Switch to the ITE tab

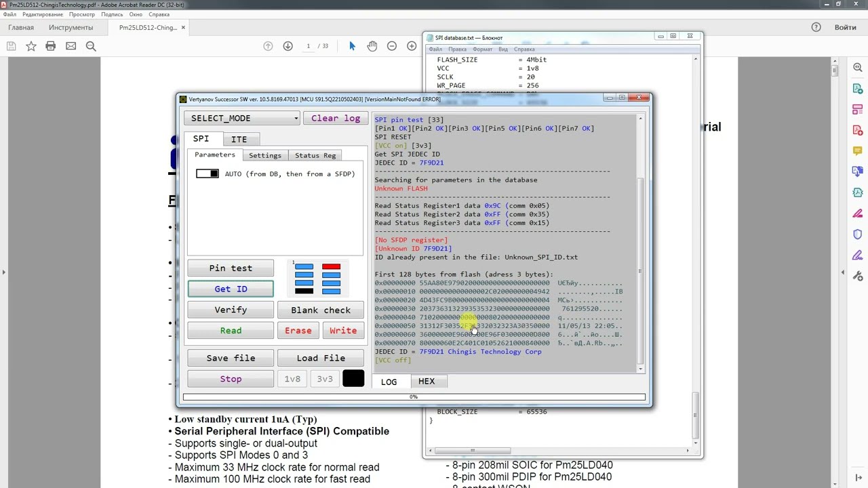(239, 139)
